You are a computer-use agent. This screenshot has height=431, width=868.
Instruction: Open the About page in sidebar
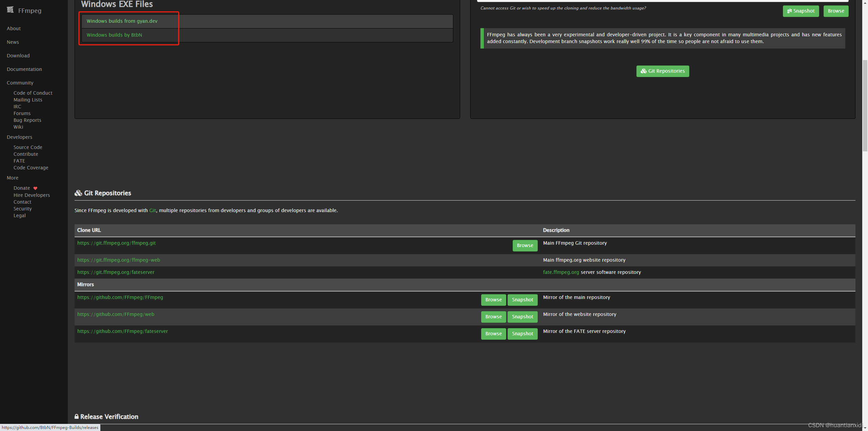[x=14, y=29]
